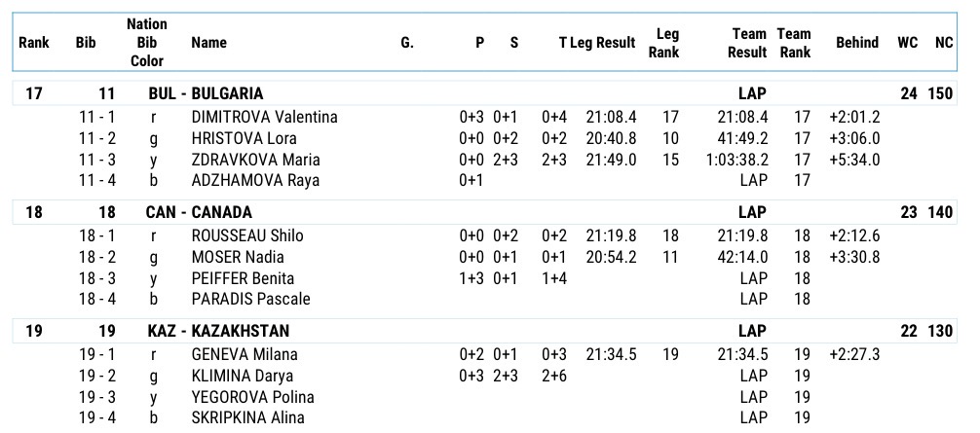Select the KAZ - KAZAKHSTAN team row
Screen dimensions: 980x433
point(217,331)
